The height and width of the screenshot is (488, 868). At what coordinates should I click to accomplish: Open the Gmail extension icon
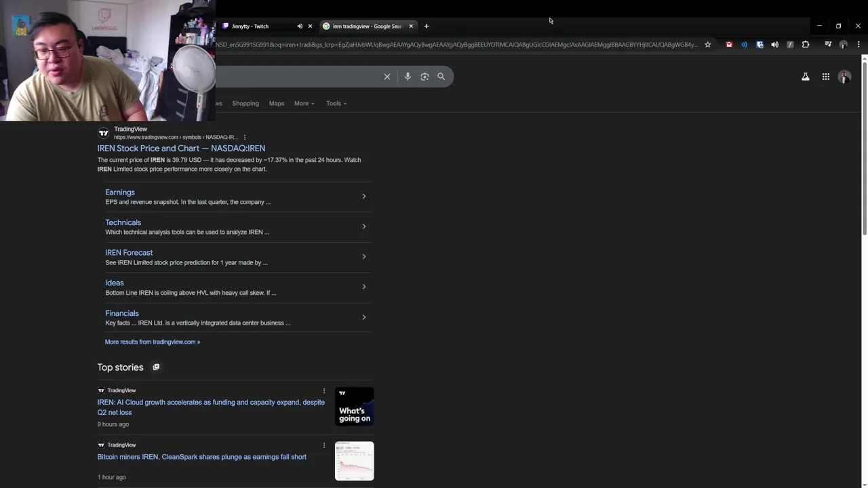click(x=729, y=45)
